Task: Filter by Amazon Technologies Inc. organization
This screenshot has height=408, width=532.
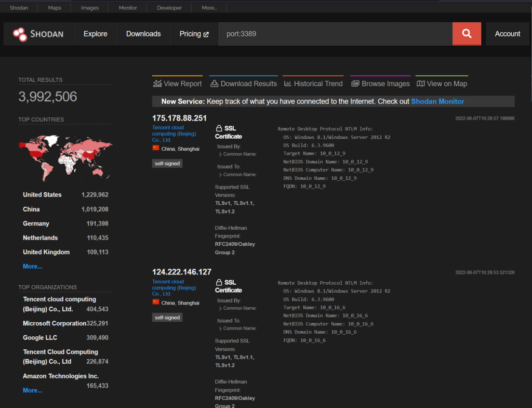Action: tap(61, 376)
